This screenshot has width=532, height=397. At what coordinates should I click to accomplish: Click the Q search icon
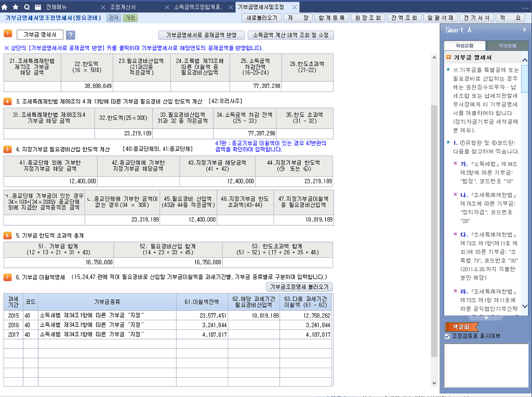click(x=26, y=7)
